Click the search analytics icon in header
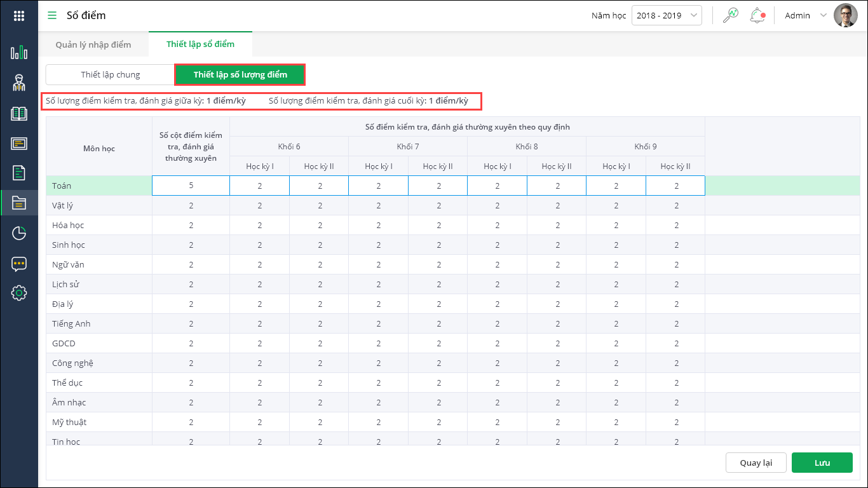Image resolution: width=868 pixels, height=488 pixels. click(731, 15)
